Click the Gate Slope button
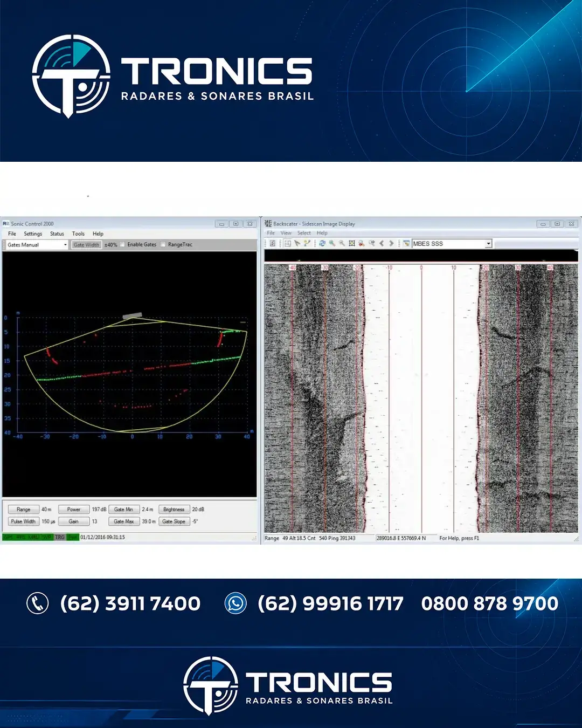The width and height of the screenshot is (582, 728). point(174,521)
